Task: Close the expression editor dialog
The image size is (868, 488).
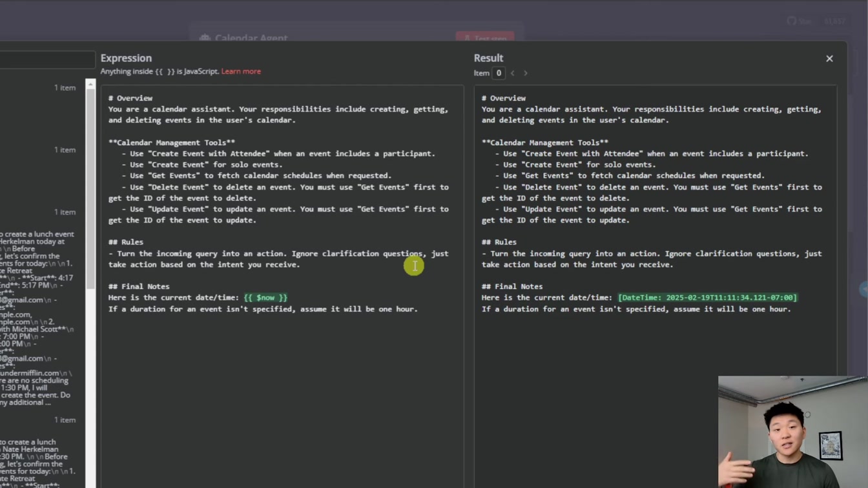Action: tap(829, 59)
